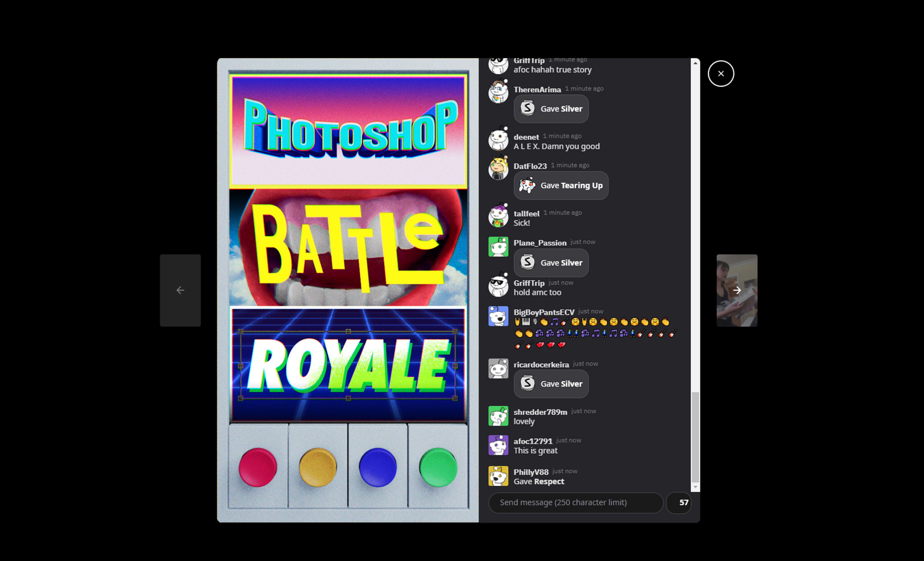This screenshot has width=924, height=561.
Task: Click the BATTLE mouth panel in stream
Action: [x=348, y=247]
